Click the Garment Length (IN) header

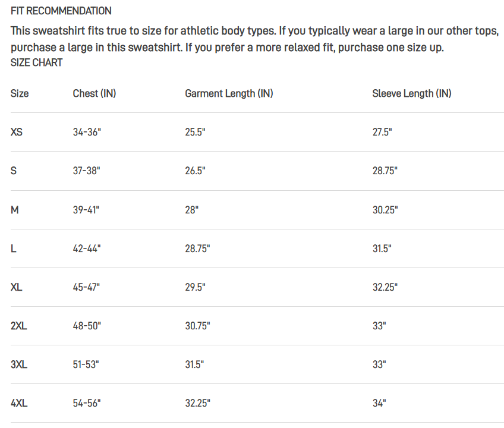click(x=229, y=93)
